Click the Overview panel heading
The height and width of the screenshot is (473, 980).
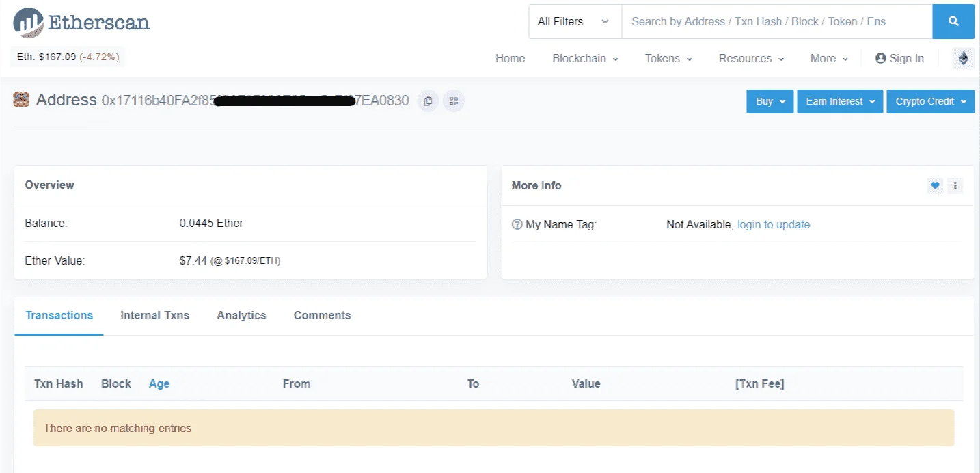point(50,185)
